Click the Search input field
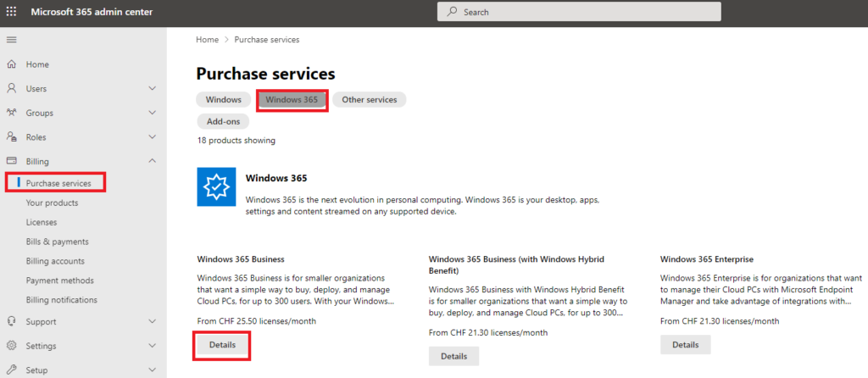Image resolution: width=868 pixels, height=378 pixels. 579,12
